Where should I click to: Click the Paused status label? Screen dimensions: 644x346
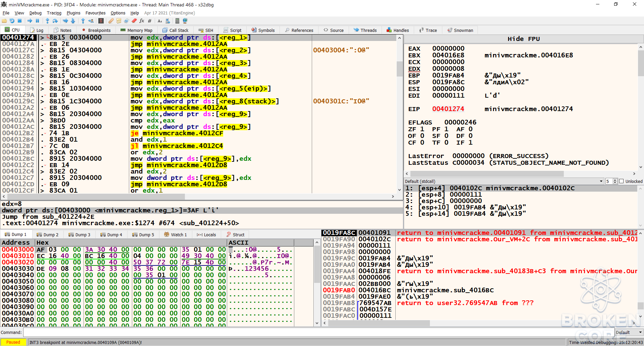(13, 342)
